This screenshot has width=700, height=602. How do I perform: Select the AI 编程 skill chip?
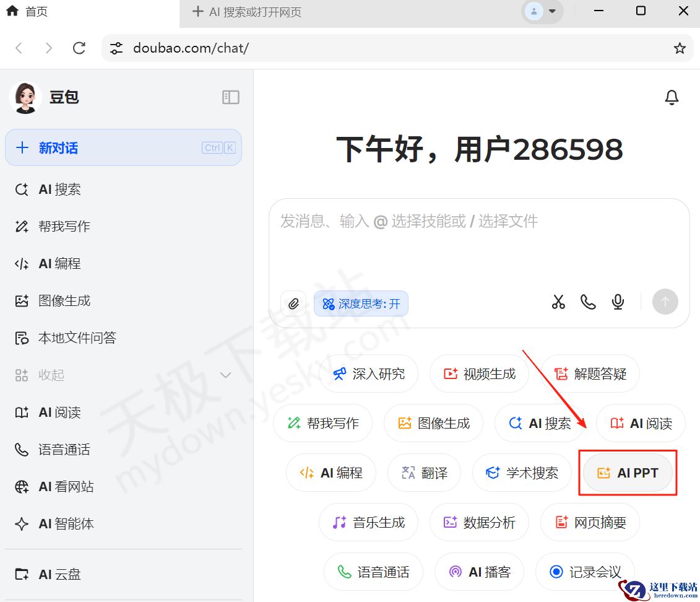click(x=331, y=473)
